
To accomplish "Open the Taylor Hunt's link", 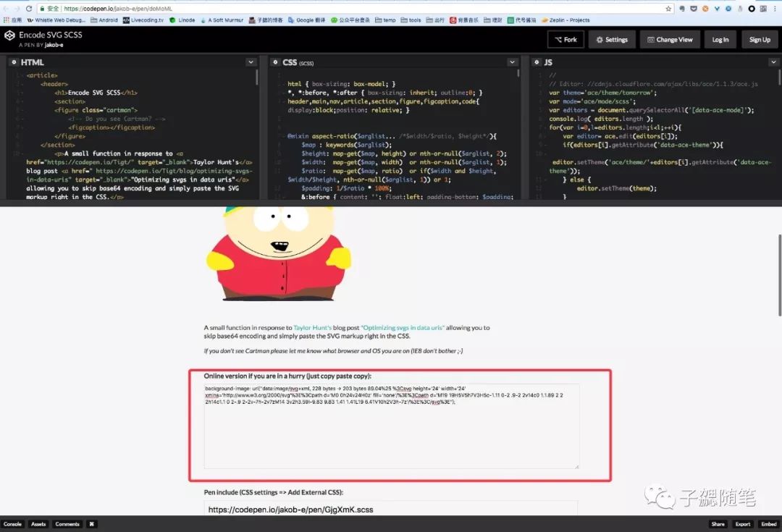I will tap(312, 328).
